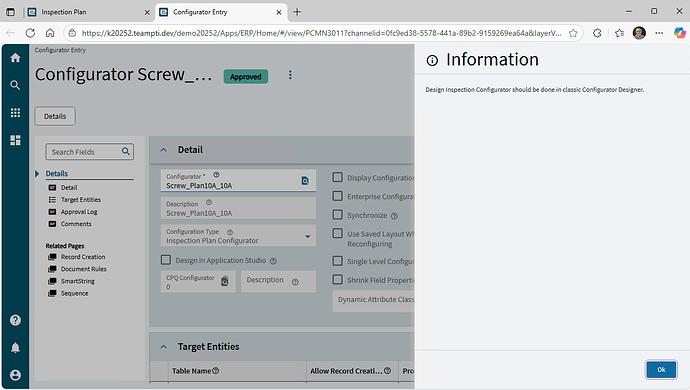Click the Configurator Entry breadcrumb
Screen dimensions: 690x390
[x=60, y=50]
